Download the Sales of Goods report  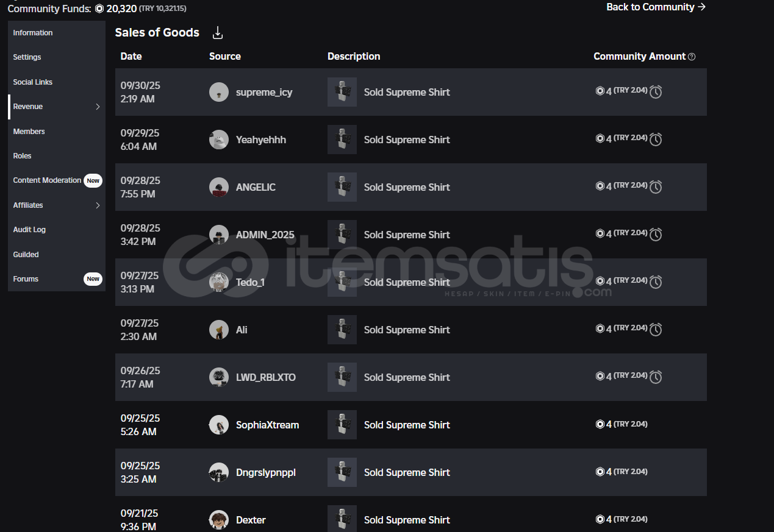[x=218, y=33]
